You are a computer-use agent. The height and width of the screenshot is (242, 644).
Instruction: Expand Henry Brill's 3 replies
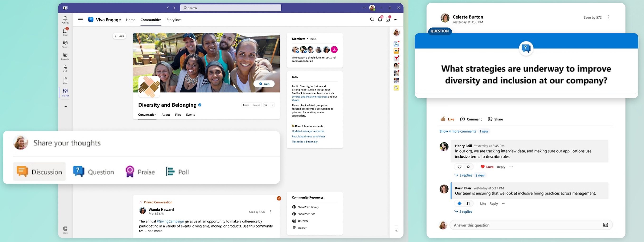(x=463, y=175)
